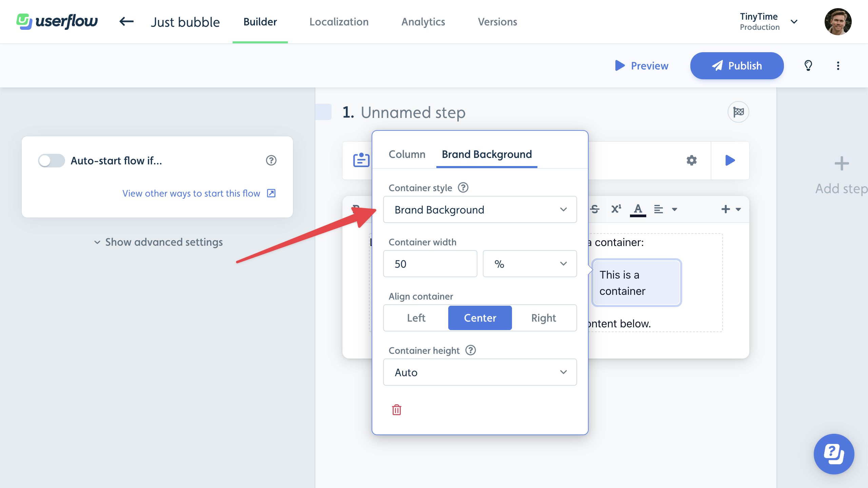868x488 pixels.
Task: Open the three-dot more options menu
Action: coord(838,65)
